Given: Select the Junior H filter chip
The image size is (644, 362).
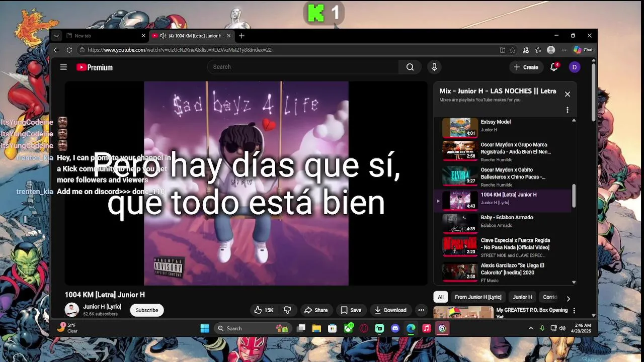Looking at the screenshot, I should click(522, 297).
